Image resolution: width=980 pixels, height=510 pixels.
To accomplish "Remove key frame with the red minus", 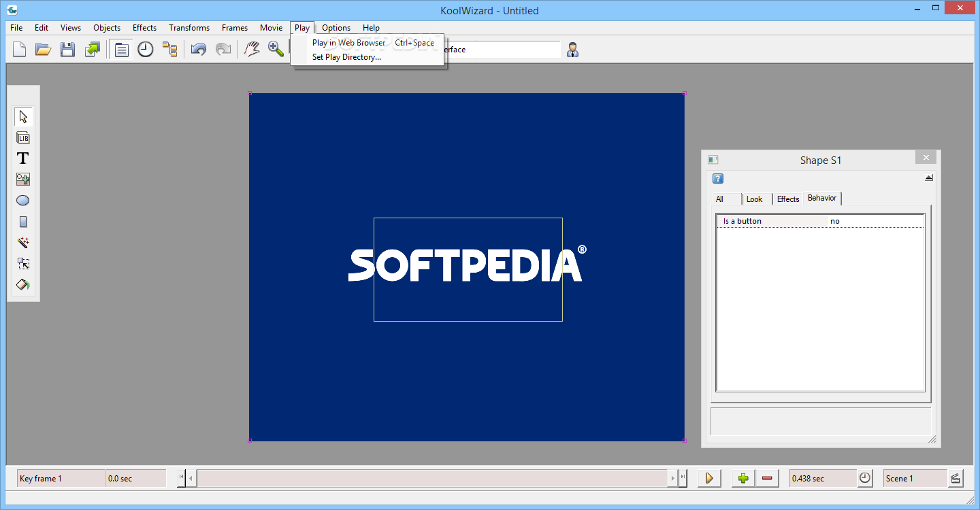I will point(767,478).
